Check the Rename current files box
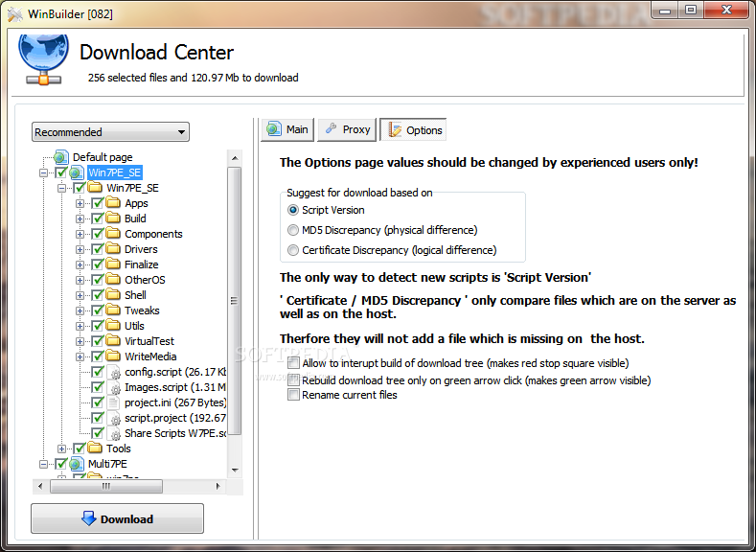The image size is (756, 552). click(293, 395)
